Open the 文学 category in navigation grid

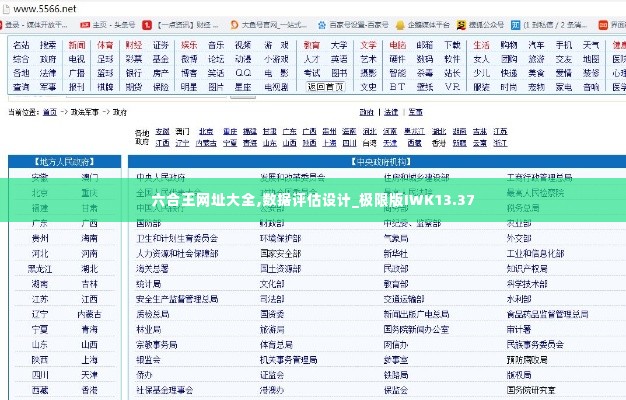click(x=368, y=45)
